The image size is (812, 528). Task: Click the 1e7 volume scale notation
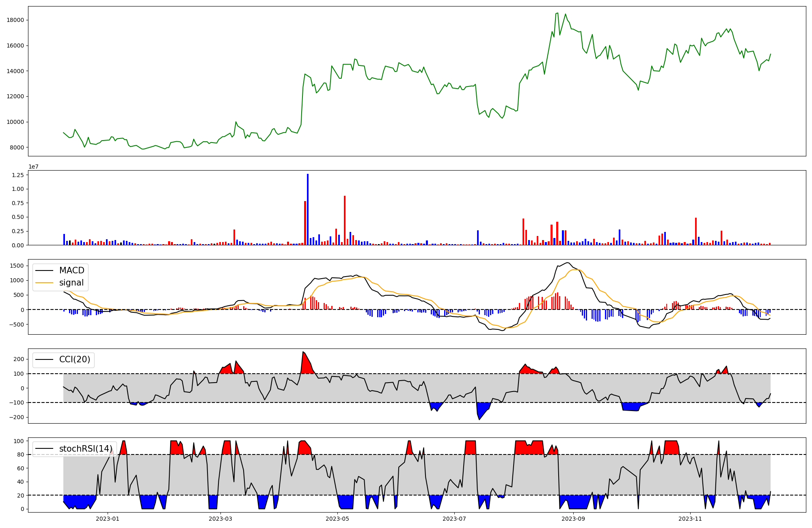(33, 167)
